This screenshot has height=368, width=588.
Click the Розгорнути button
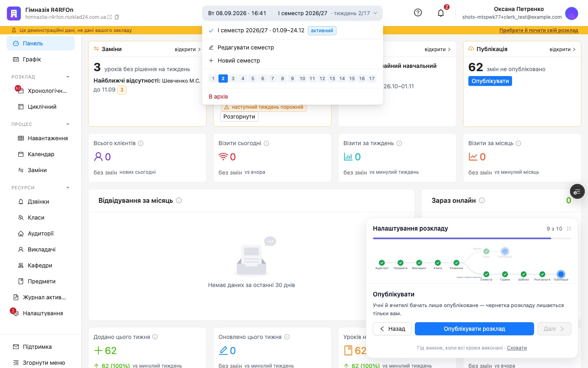(239, 117)
